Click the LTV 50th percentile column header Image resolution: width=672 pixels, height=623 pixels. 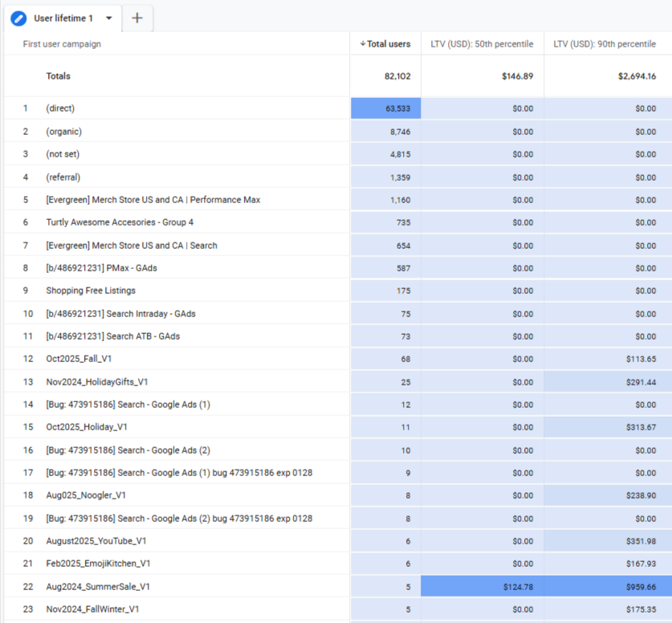click(483, 44)
